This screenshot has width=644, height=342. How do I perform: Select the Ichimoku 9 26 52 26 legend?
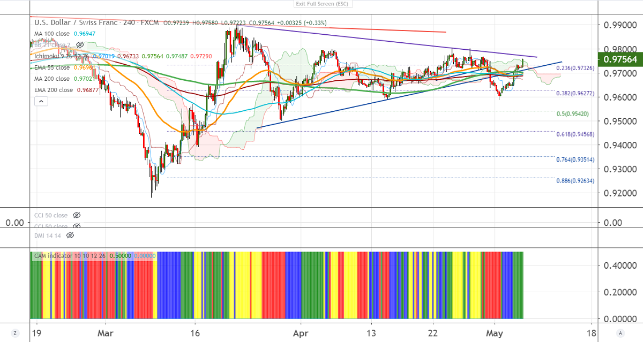(x=62, y=55)
